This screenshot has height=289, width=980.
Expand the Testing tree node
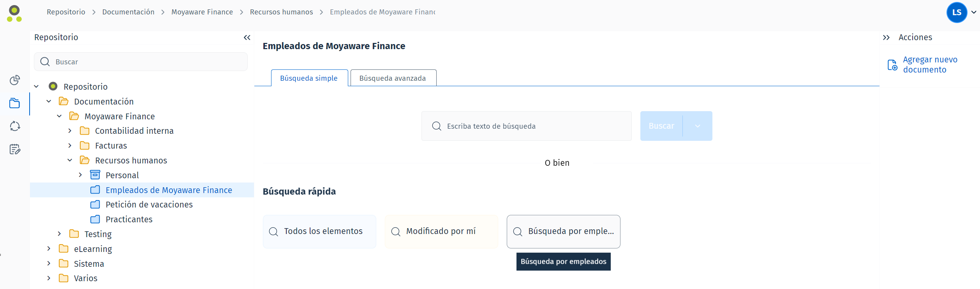59,234
